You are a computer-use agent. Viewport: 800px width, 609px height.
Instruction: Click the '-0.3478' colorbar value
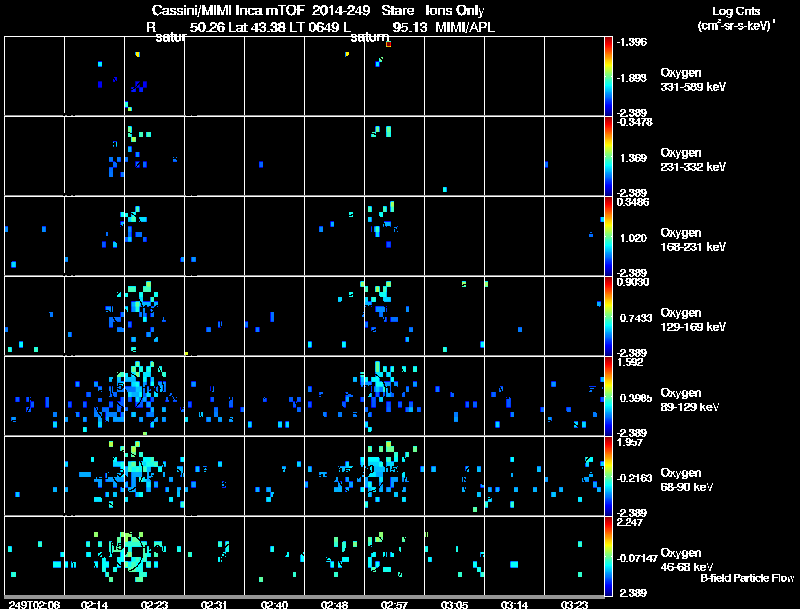635,122
